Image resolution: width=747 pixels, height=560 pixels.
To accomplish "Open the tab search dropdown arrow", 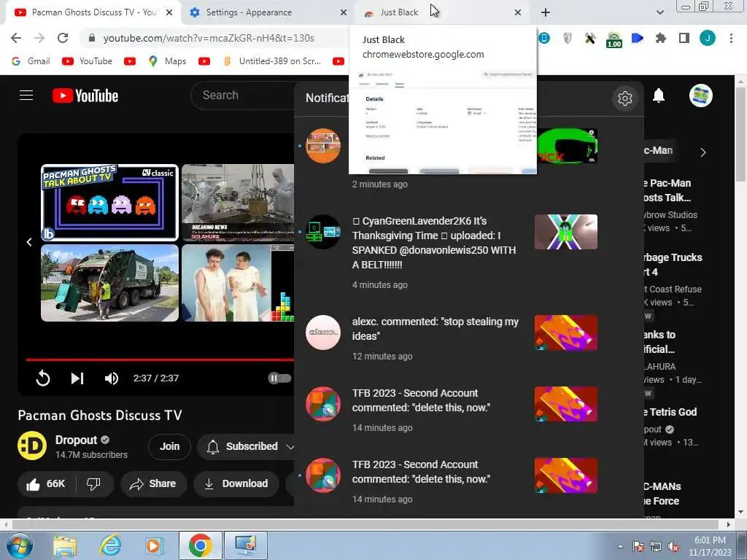I will coord(659,12).
